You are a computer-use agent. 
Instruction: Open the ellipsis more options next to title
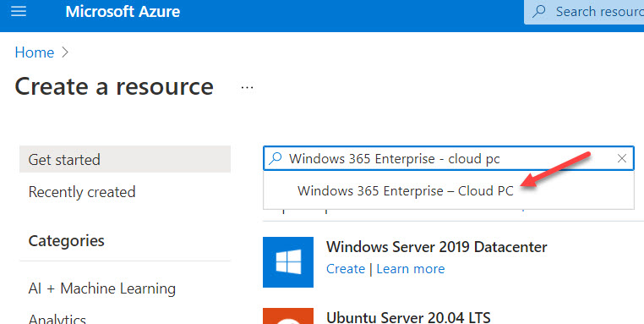(x=248, y=88)
